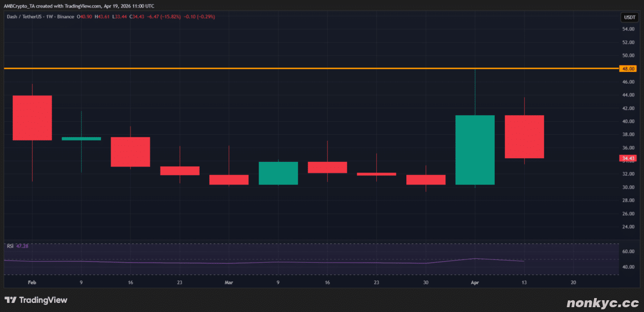Click the 24.00 level on price scale

(x=628, y=227)
